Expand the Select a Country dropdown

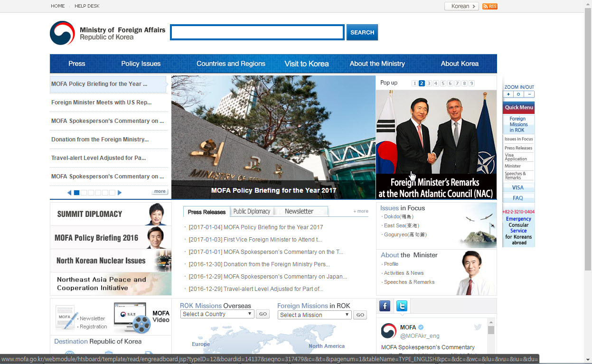point(217,314)
